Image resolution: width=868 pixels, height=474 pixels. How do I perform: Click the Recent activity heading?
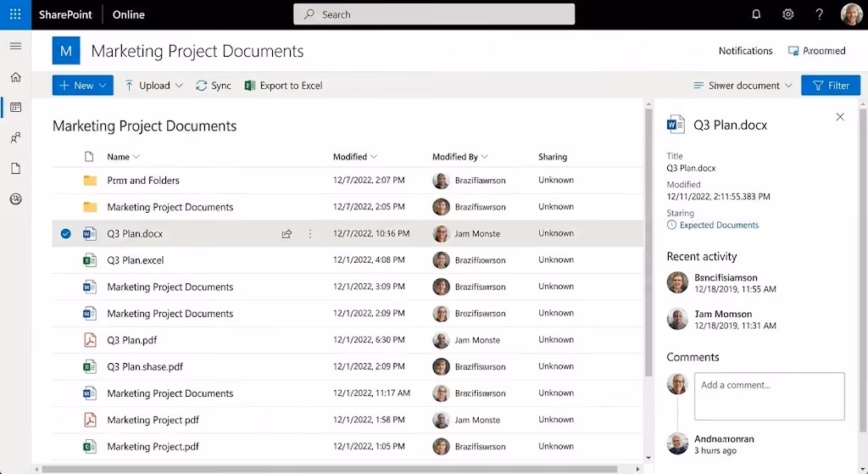pyautogui.click(x=701, y=256)
